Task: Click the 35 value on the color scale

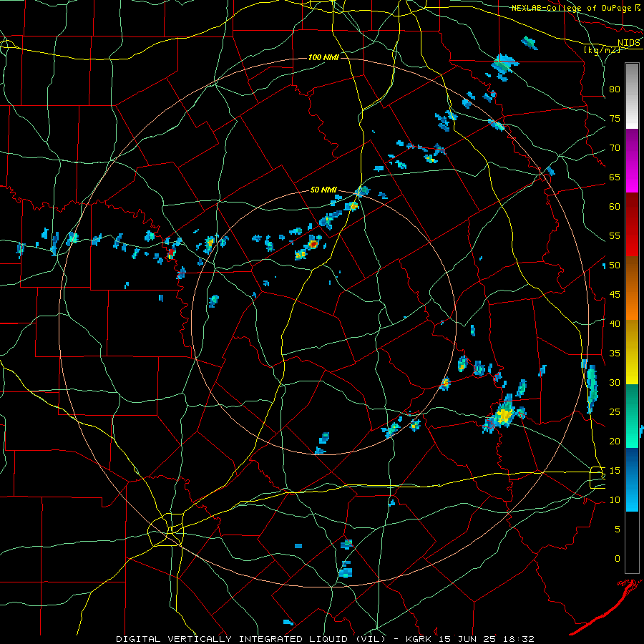Action: click(615, 353)
